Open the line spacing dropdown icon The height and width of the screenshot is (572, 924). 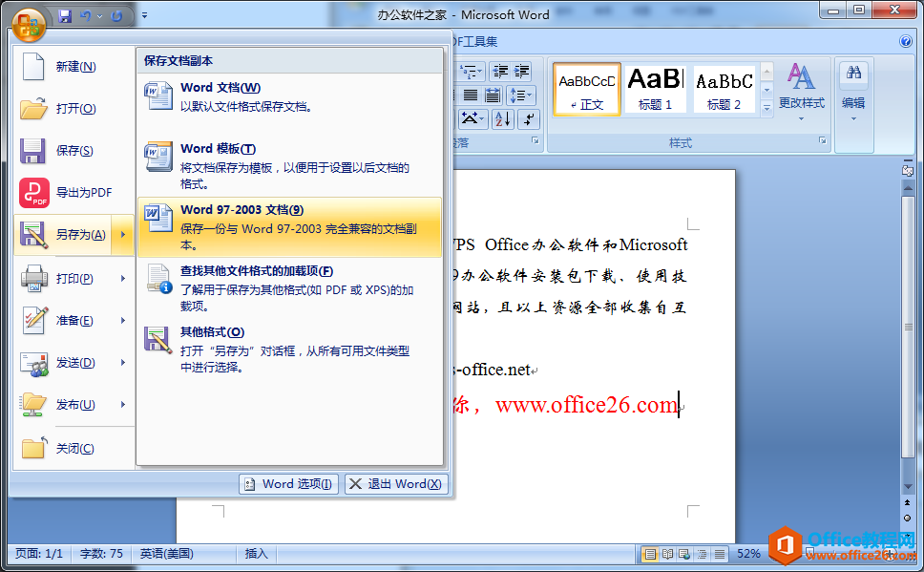(x=520, y=95)
